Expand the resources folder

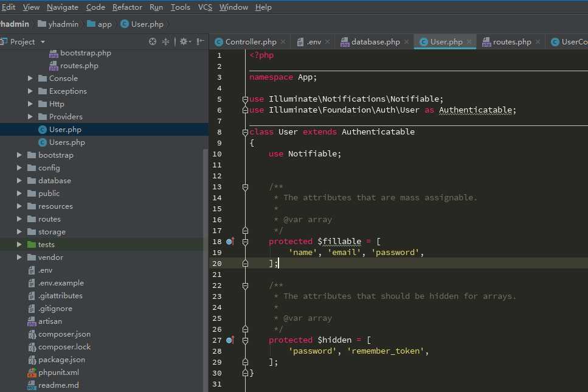[x=19, y=206]
